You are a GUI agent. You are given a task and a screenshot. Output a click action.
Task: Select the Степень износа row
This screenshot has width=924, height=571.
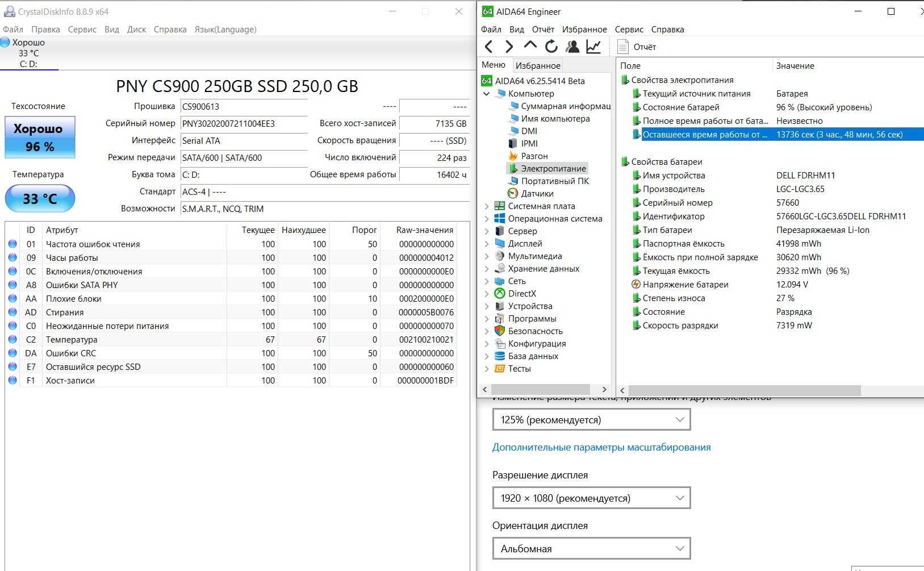coord(777,298)
